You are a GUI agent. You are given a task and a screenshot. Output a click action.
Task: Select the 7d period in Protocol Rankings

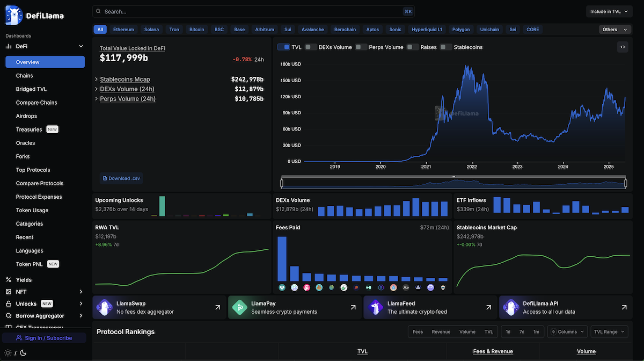coord(522,332)
